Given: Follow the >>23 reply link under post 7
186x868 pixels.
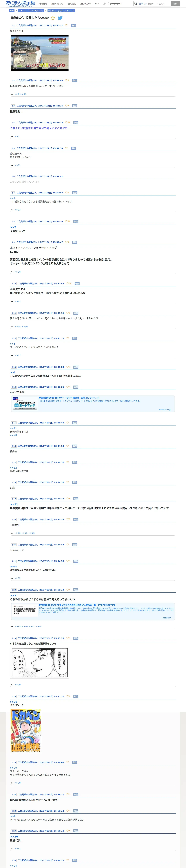Looking at the screenshot, I should point(18,210).
